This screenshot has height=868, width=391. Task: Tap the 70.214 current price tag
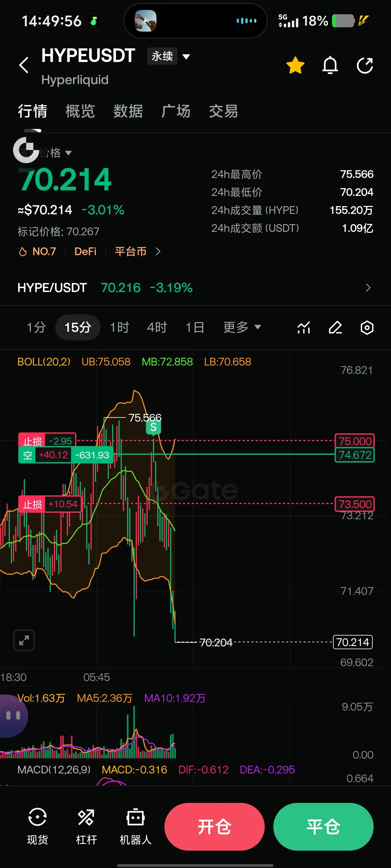pos(353,642)
